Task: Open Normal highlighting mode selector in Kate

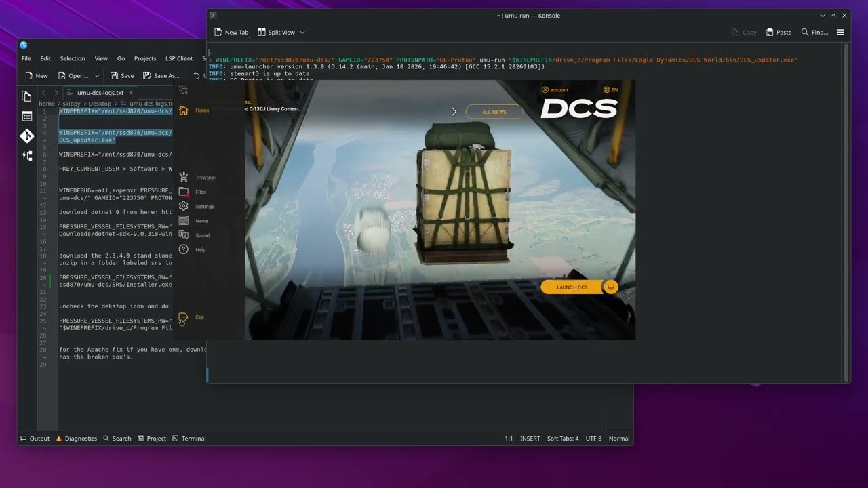Action: pyautogui.click(x=619, y=439)
